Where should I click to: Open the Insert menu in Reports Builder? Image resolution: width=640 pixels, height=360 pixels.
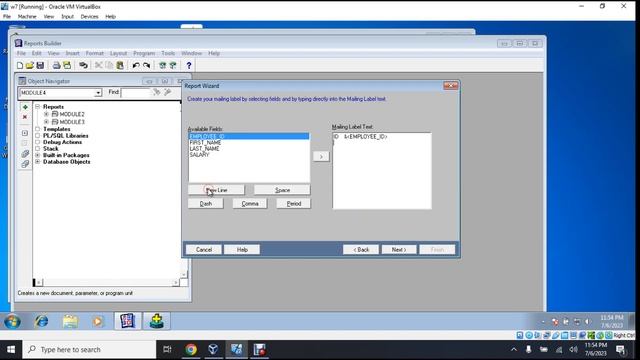click(72, 53)
